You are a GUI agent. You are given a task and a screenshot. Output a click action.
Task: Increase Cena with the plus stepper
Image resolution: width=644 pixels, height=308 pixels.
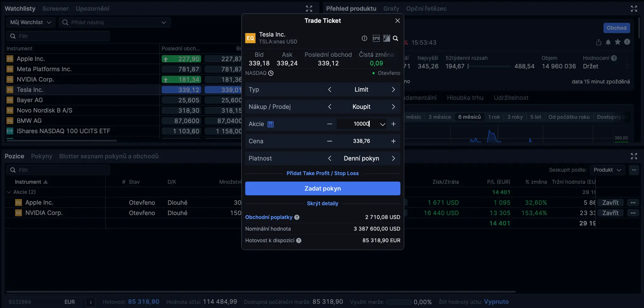pos(393,141)
